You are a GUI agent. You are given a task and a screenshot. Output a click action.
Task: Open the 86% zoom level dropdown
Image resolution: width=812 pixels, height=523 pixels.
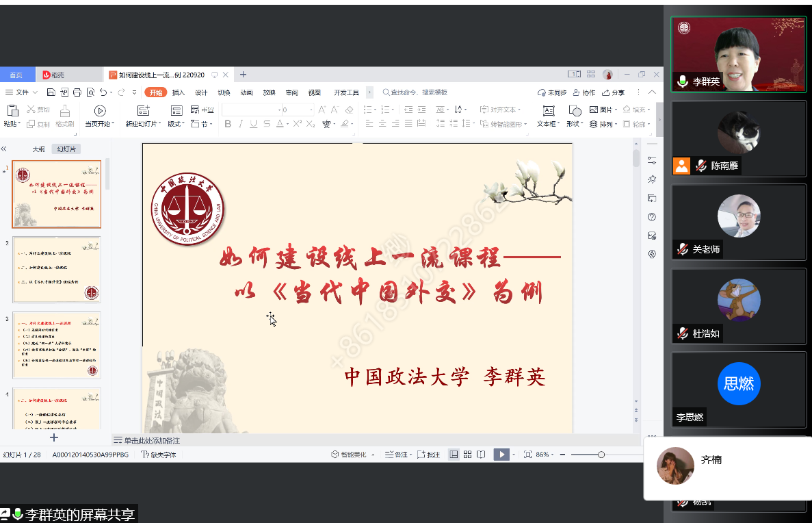click(545, 455)
